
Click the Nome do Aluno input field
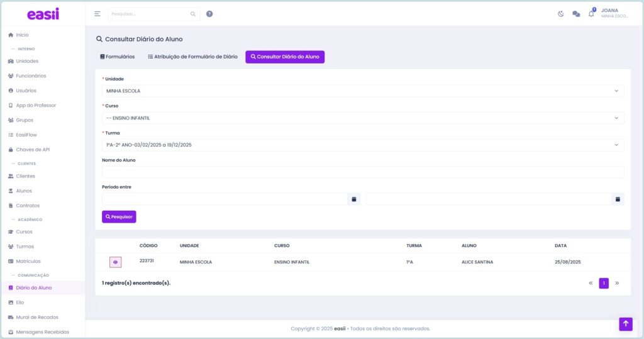(363, 172)
